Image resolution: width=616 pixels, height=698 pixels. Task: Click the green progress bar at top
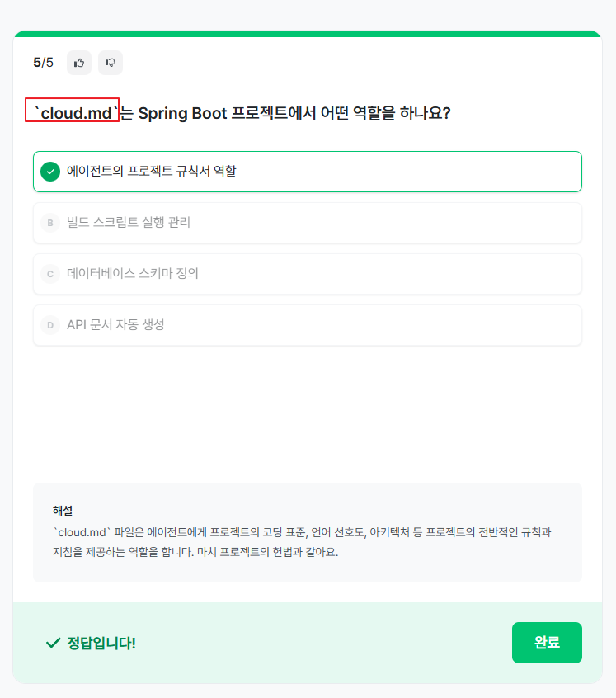[x=308, y=34]
